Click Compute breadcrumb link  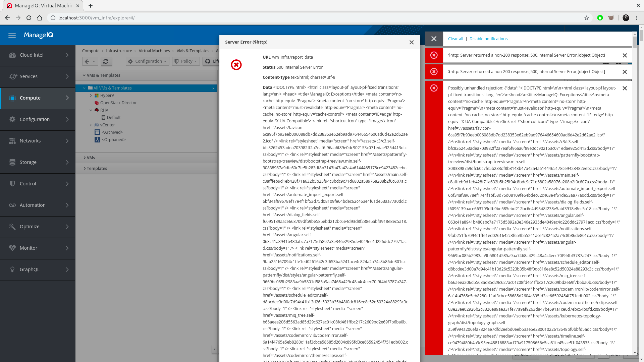(x=91, y=51)
